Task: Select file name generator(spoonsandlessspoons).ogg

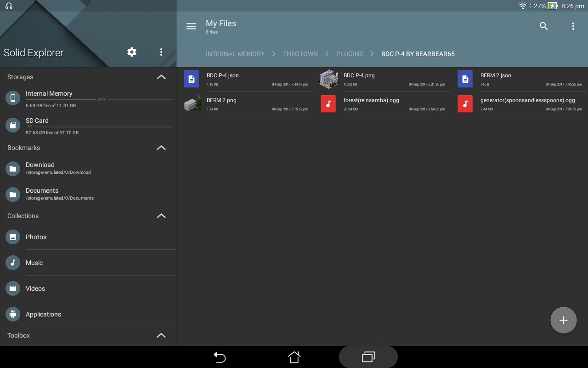Action: click(528, 100)
